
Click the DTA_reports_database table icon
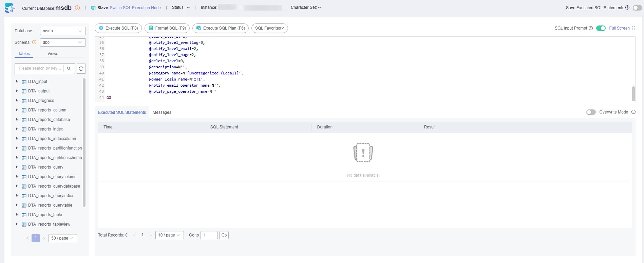24,120
